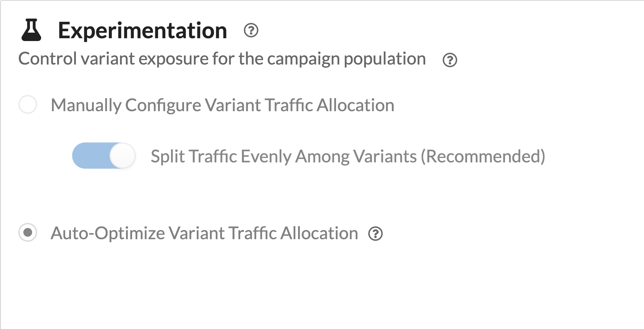
Task: Click the word (Recommended) in the toggle label
Action: [x=483, y=156]
